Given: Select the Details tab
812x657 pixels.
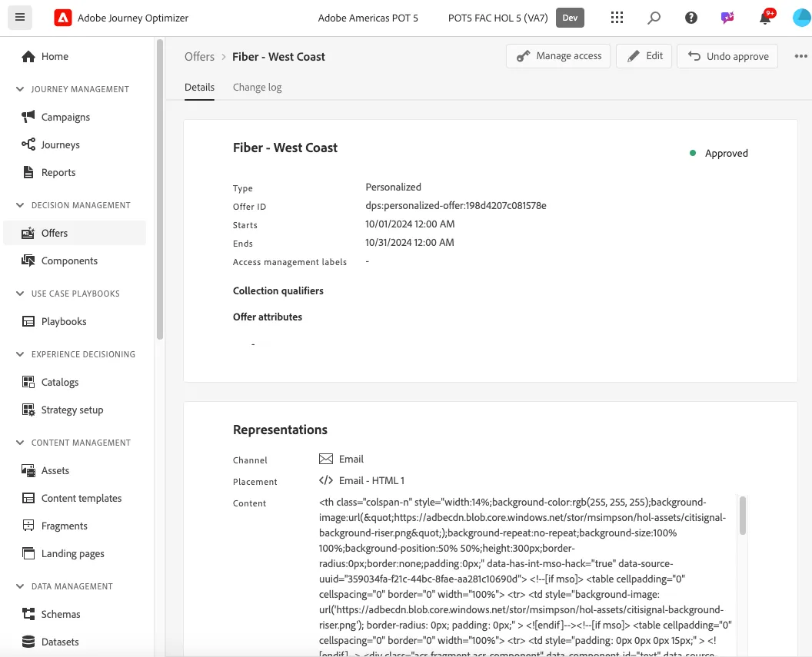Looking at the screenshot, I should tap(199, 88).
